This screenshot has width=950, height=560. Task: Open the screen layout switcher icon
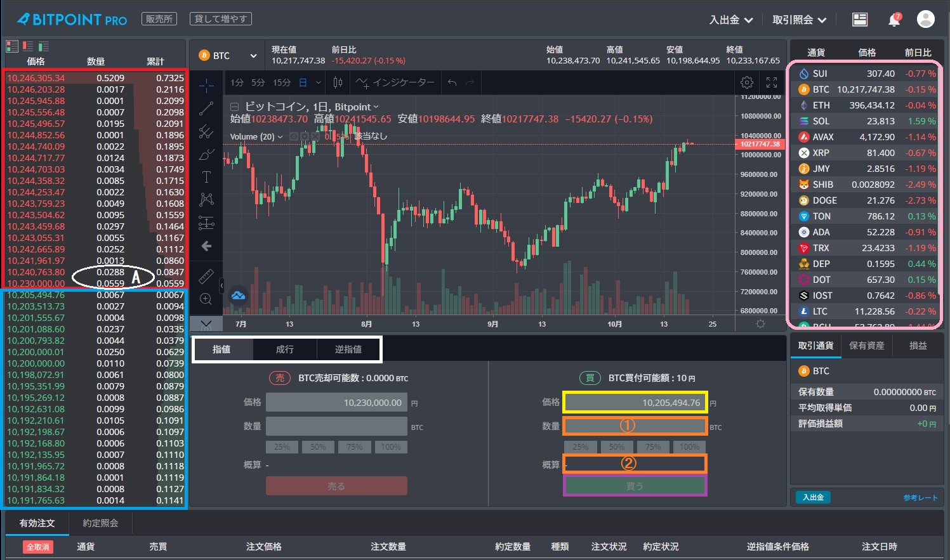(860, 20)
